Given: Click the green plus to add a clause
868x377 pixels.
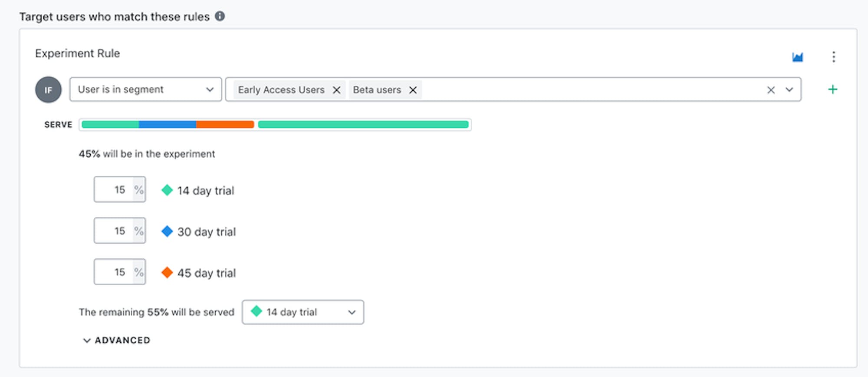Looking at the screenshot, I should (x=832, y=89).
